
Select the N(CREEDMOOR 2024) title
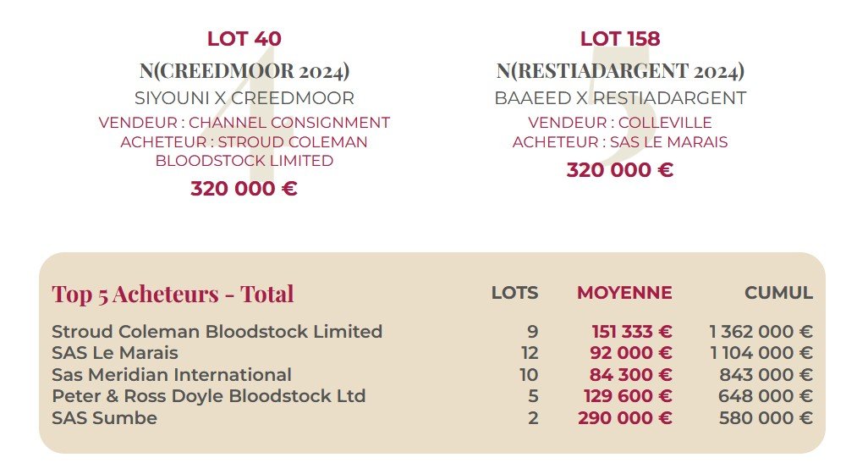(x=244, y=70)
